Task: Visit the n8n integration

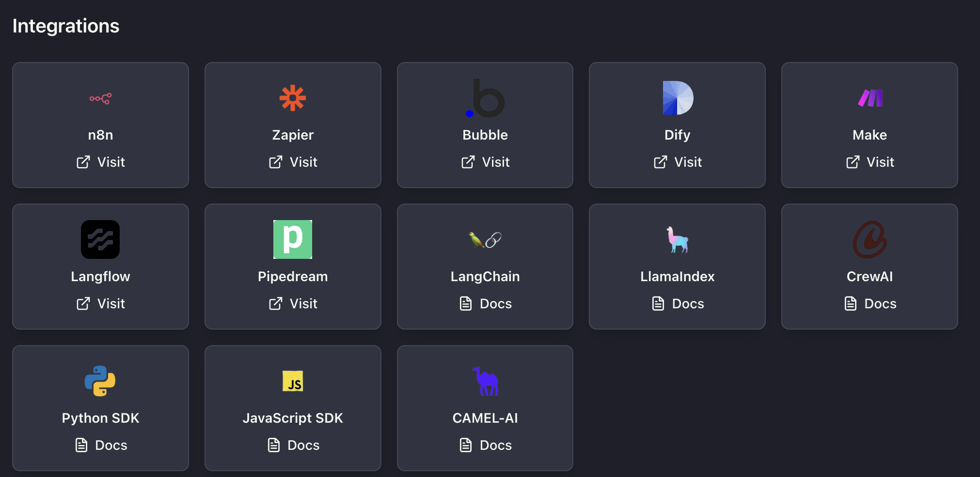Action: pos(100,162)
